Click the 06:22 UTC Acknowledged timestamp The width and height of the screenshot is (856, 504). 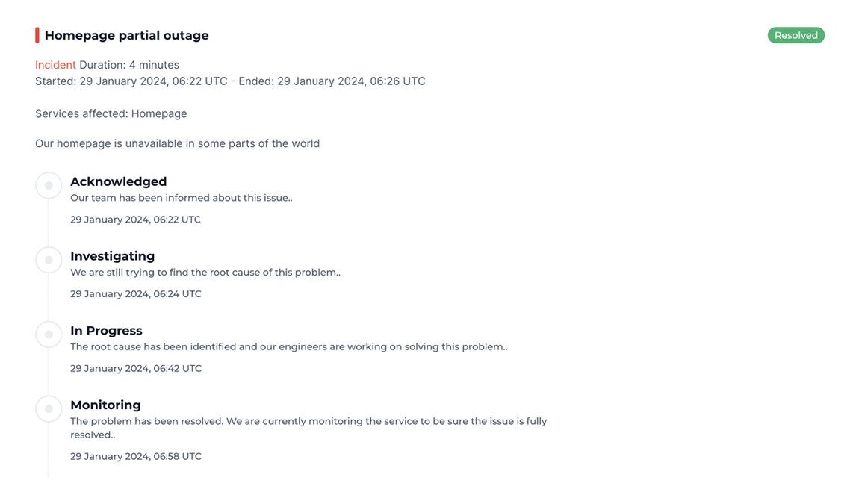(135, 220)
